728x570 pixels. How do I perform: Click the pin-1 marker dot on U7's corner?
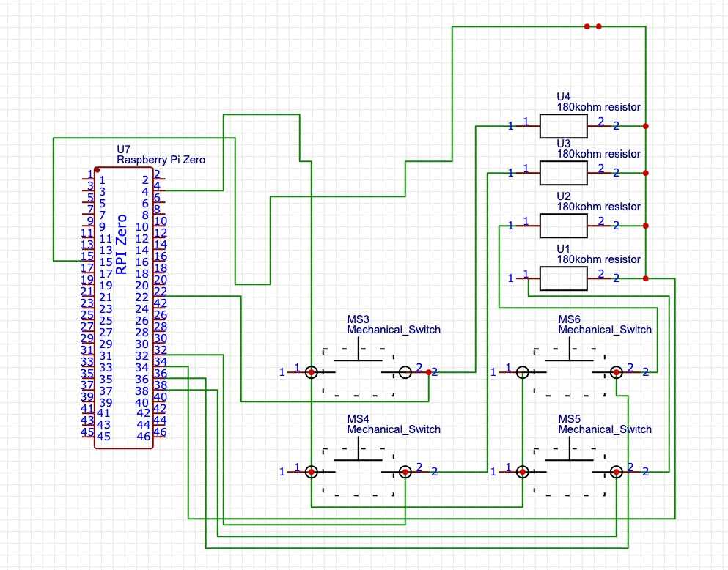(x=97, y=170)
